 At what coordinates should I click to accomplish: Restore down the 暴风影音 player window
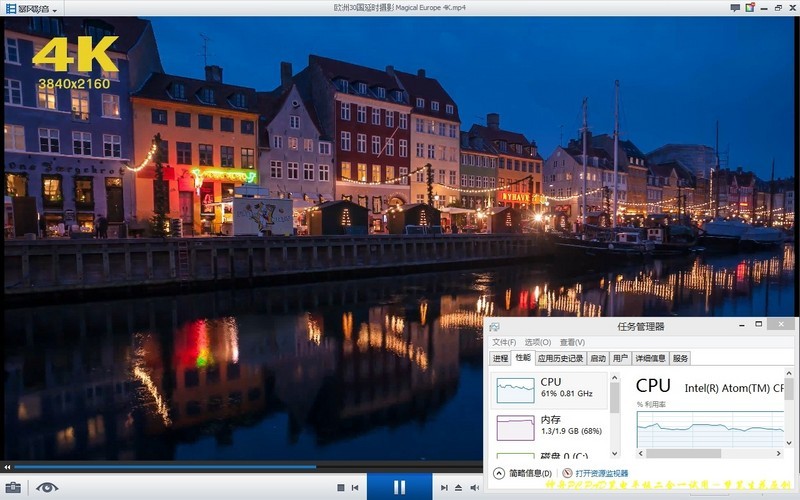point(778,8)
